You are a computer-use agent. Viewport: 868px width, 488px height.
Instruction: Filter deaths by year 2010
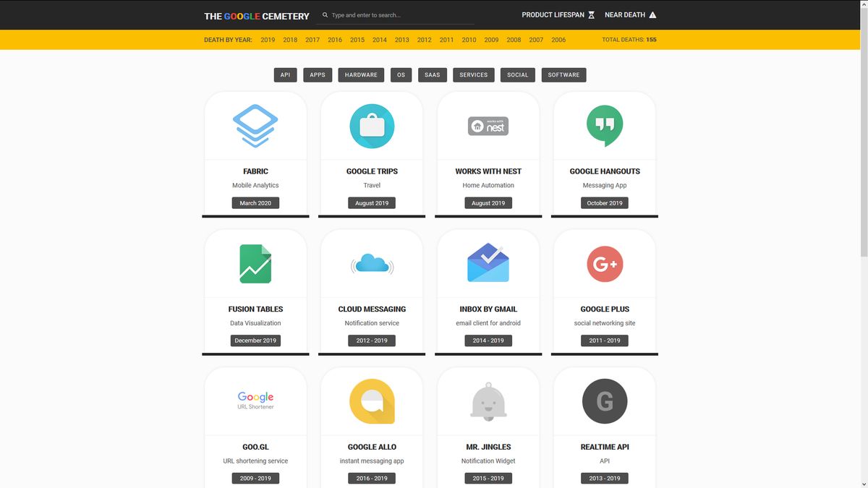[469, 40]
